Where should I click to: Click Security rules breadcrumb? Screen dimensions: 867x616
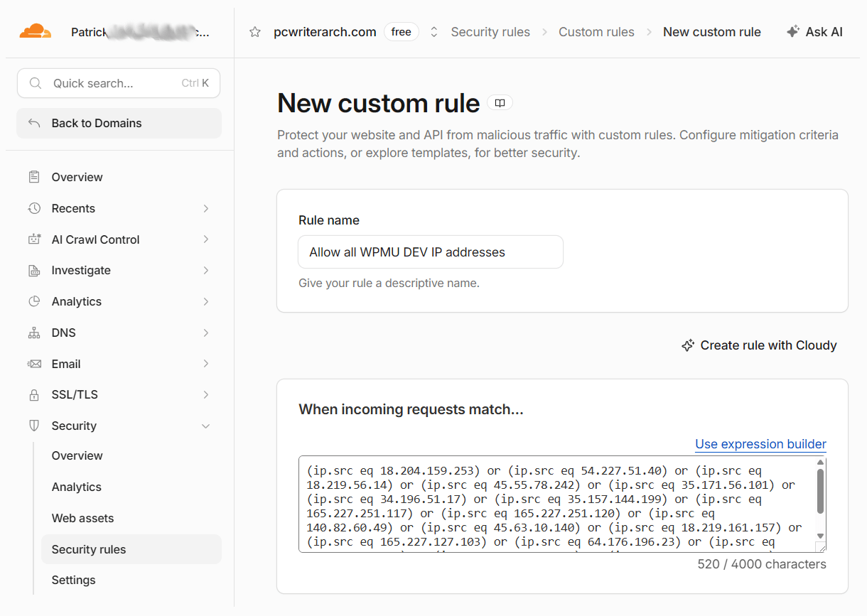tap(490, 32)
